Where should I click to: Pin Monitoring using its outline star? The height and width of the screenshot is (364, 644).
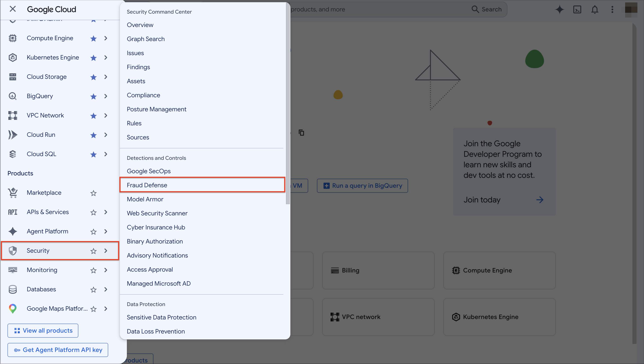93,270
